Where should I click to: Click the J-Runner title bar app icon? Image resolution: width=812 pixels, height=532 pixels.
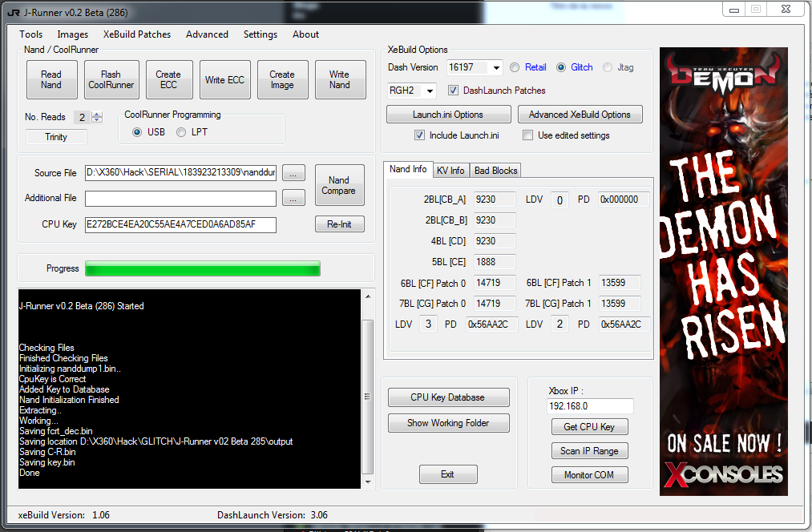tap(13, 13)
